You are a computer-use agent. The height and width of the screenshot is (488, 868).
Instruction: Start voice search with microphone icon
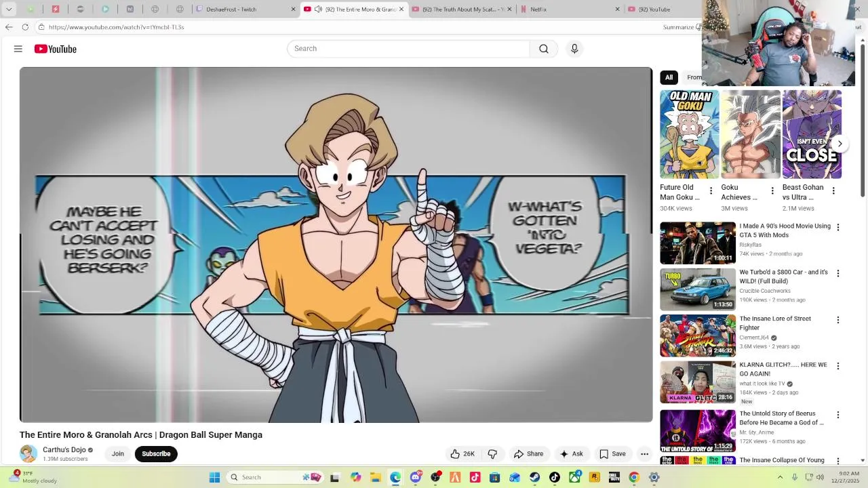574,49
